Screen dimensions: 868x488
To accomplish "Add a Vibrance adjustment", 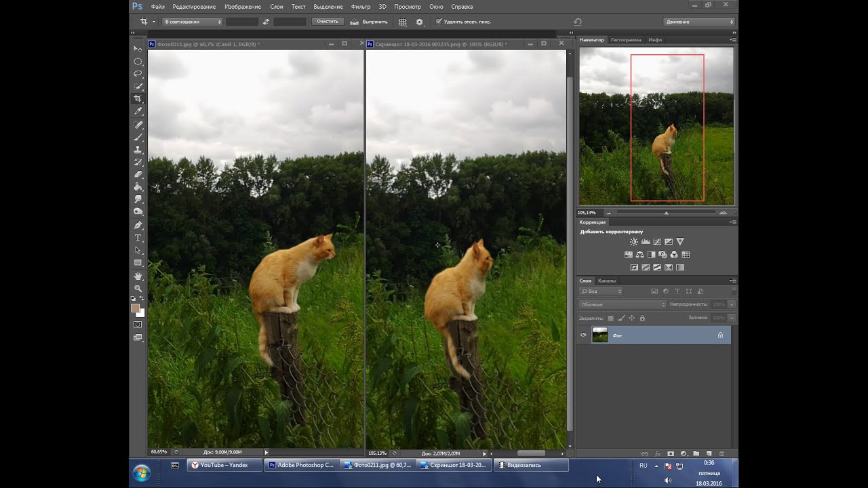I will [680, 242].
